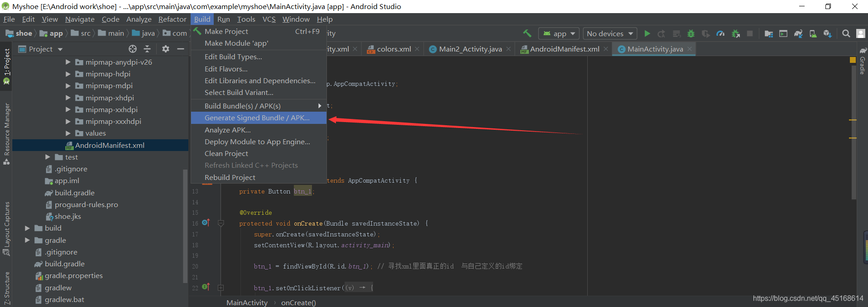
Task: Select Generate Signed Bundle / APK menu item
Action: pyautogui.click(x=259, y=118)
